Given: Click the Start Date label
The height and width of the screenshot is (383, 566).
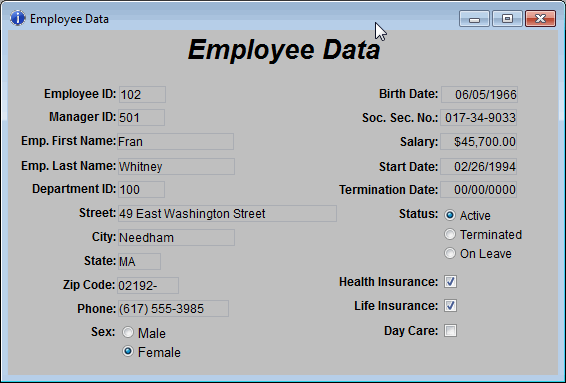Looking at the screenshot, I should (409, 166).
